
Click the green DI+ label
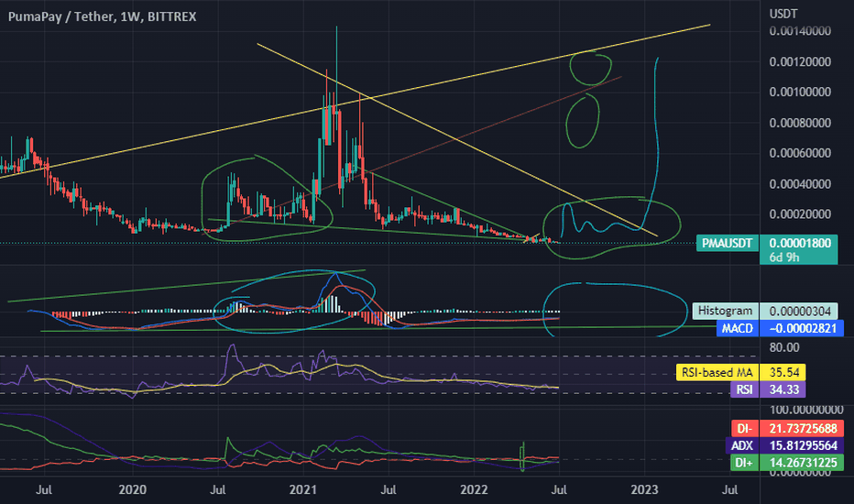[x=744, y=463]
